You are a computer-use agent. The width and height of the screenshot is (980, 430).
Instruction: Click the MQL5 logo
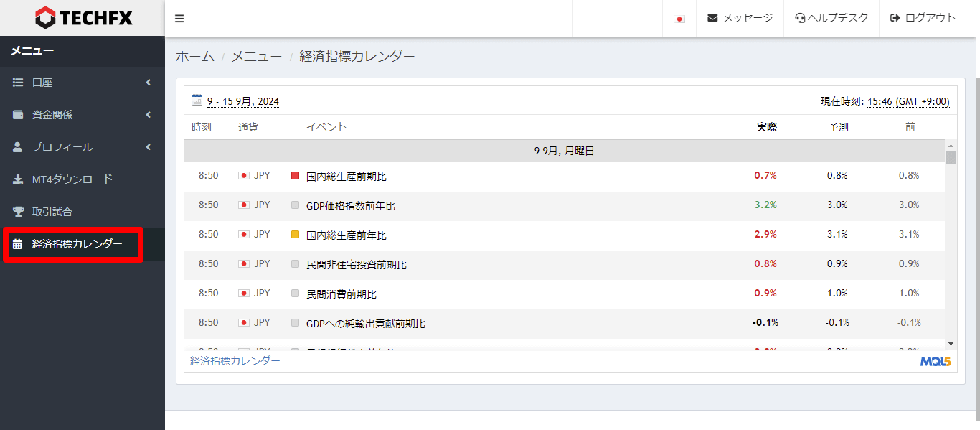[935, 361]
